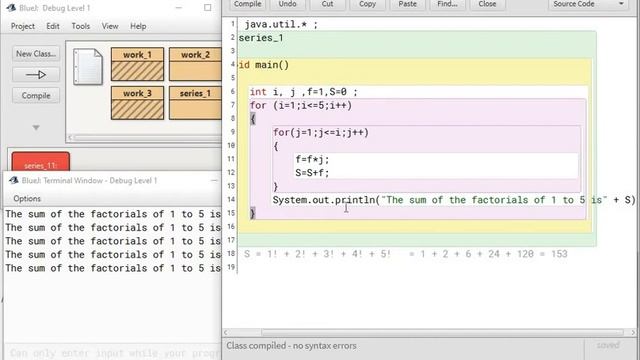Click the BlueJ icon in Terminal Window title
Screen dimensions: 640x360
14,180
